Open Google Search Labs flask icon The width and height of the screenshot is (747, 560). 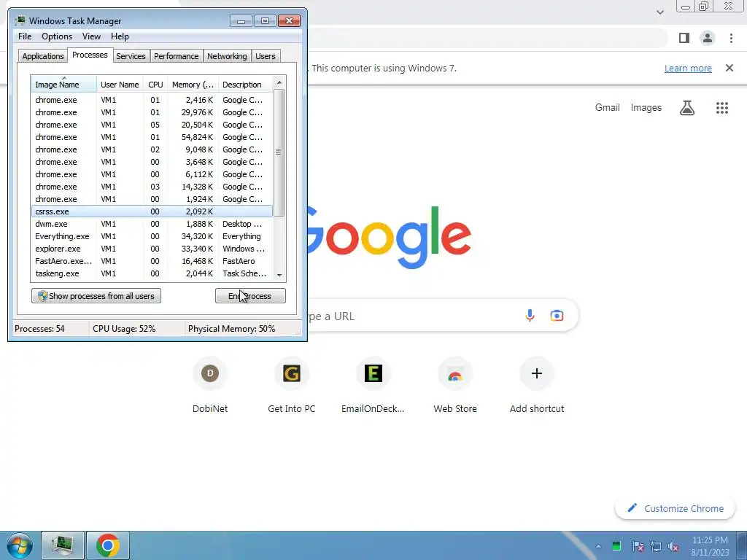pyautogui.click(x=686, y=108)
